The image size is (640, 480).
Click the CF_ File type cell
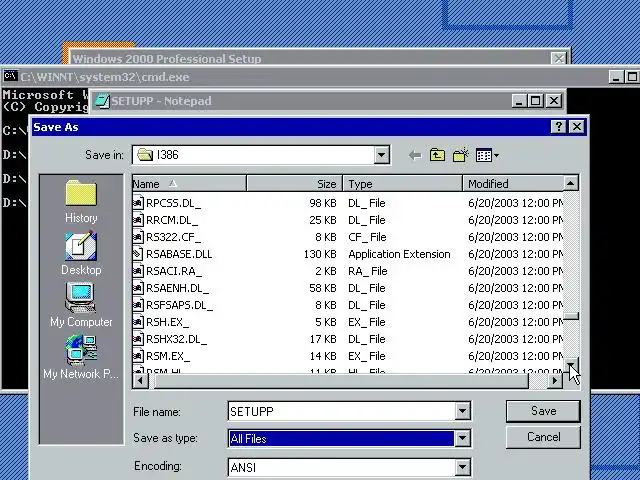coord(367,237)
